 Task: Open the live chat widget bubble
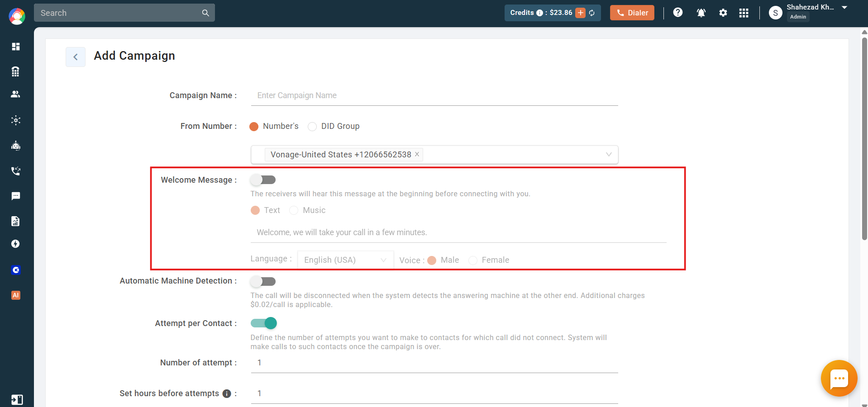(x=839, y=379)
